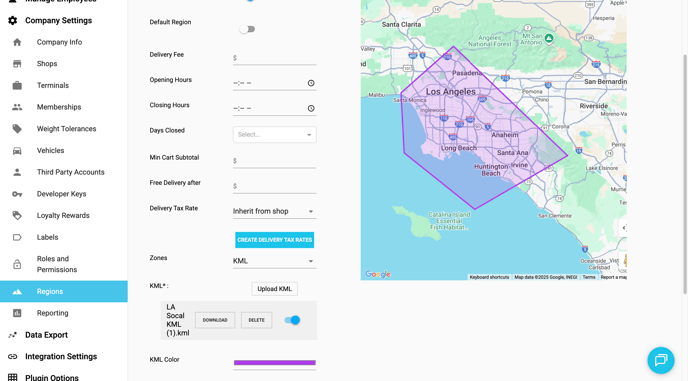Viewport: 688px width, 381px height.
Task: Click the Delivery Fee input field
Action: coord(275,58)
